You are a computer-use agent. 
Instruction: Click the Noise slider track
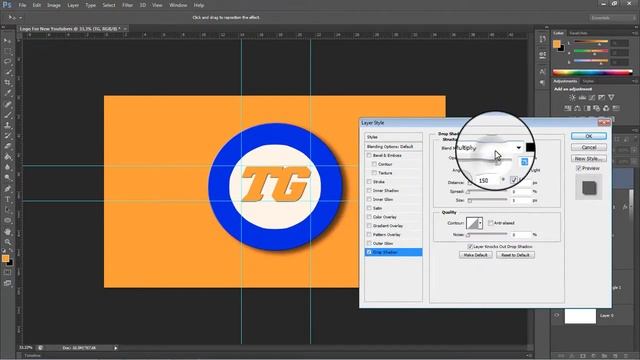487,235
